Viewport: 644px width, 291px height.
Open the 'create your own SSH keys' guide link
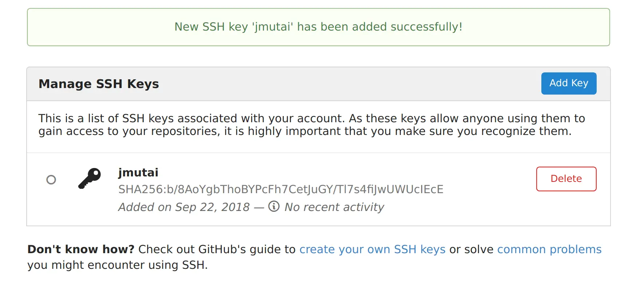coord(372,249)
